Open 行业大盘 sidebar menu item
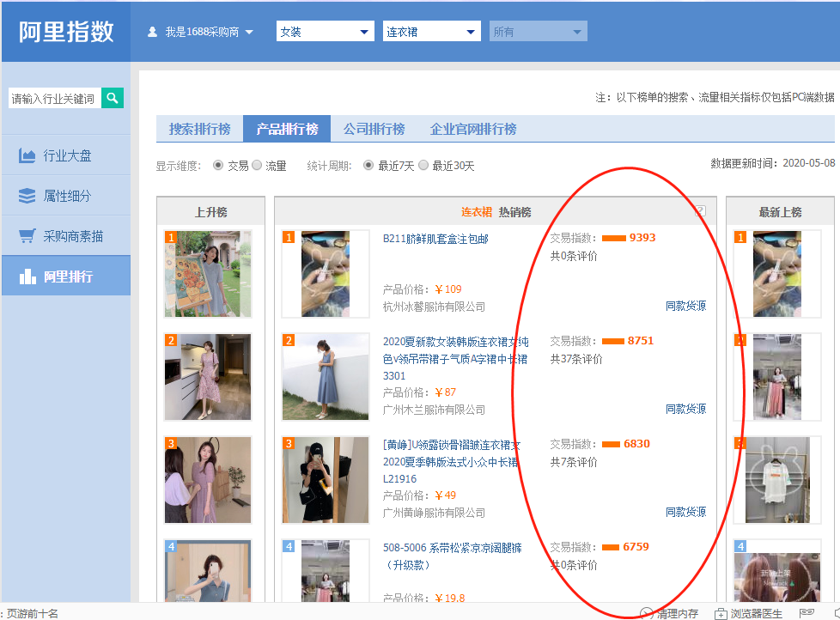Viewport: 840px width, 620px height. click(66, 155)
